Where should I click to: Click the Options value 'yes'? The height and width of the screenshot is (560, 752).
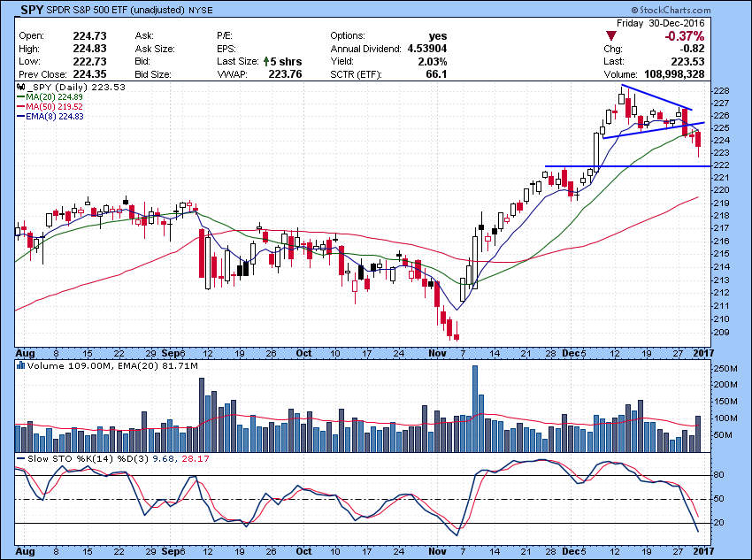point(438,36)
